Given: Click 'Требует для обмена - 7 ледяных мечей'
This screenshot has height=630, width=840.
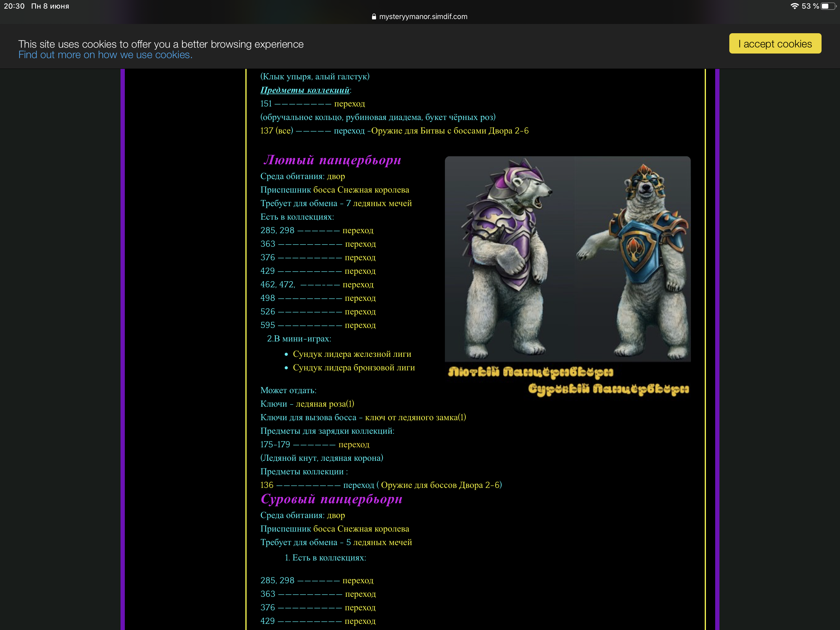Looking at the screenshot, I should click(336, 203).
